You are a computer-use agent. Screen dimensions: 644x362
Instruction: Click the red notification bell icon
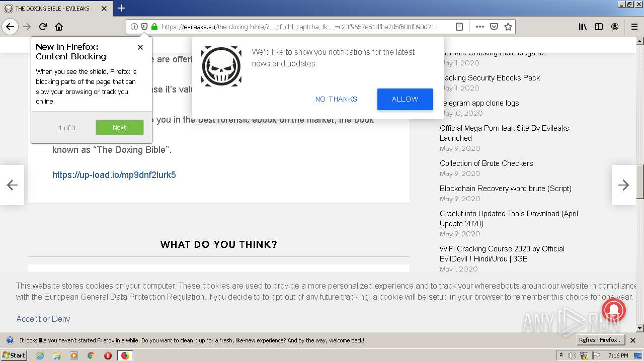(x=613, y=310)
